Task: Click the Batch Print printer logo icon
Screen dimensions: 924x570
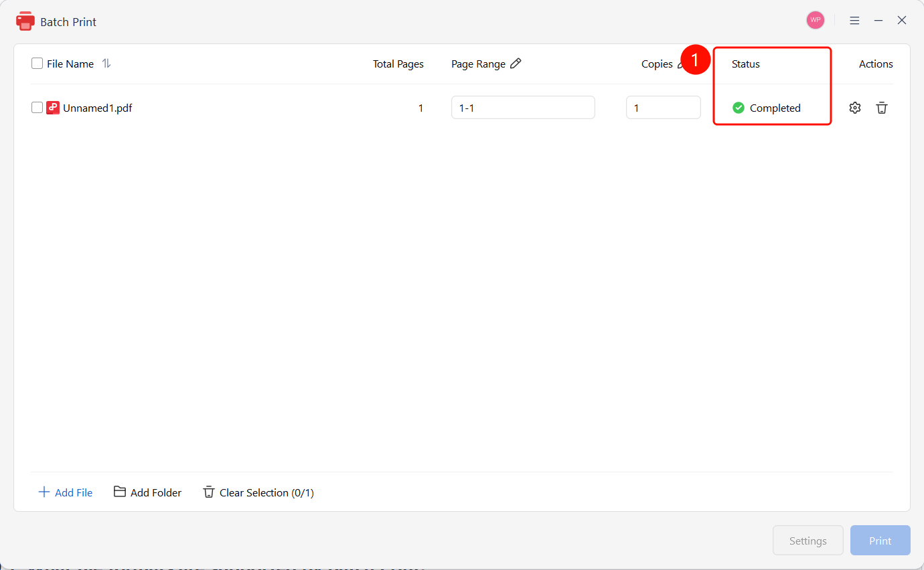Action: (x=25, y=21)
